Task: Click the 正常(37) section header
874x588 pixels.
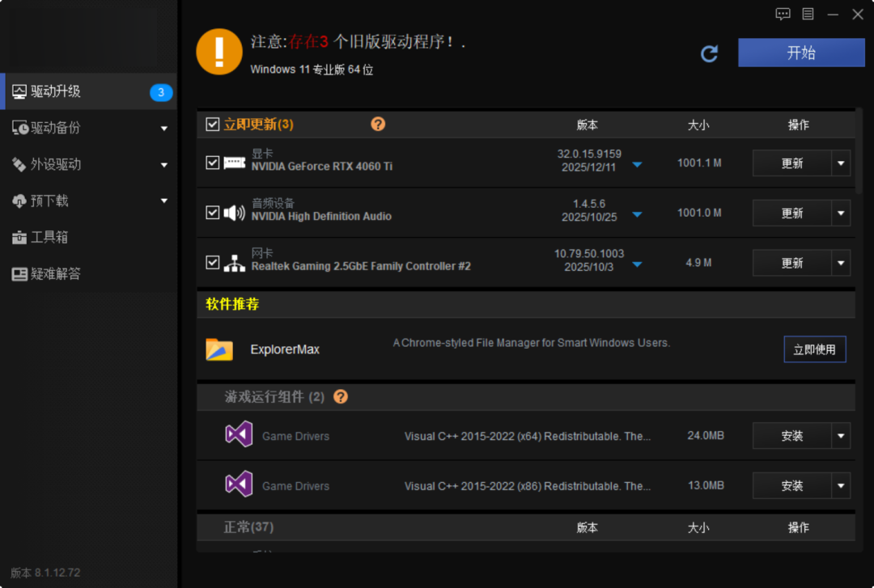Action: point(526,527)
